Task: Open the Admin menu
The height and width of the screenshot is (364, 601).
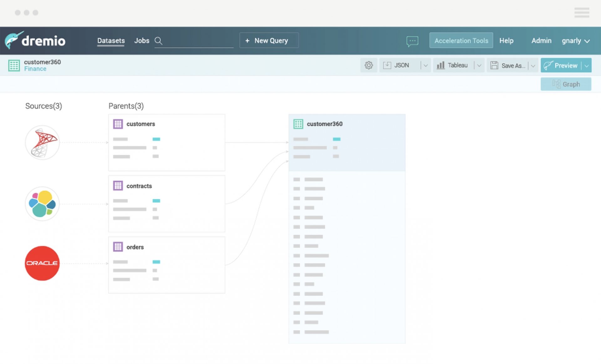Action: (x=541, y=41)
